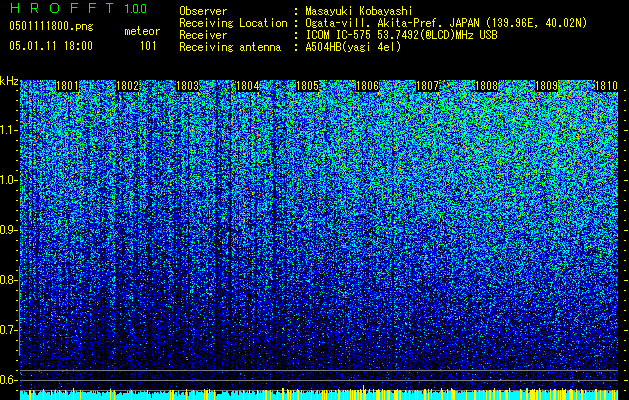Click the Receiving Location label
The height and width of the screenshot is (400, 629).
(x=233, y=23)
